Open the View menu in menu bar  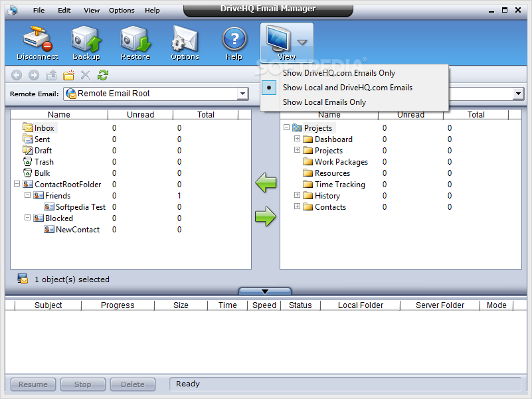[92, 11]
